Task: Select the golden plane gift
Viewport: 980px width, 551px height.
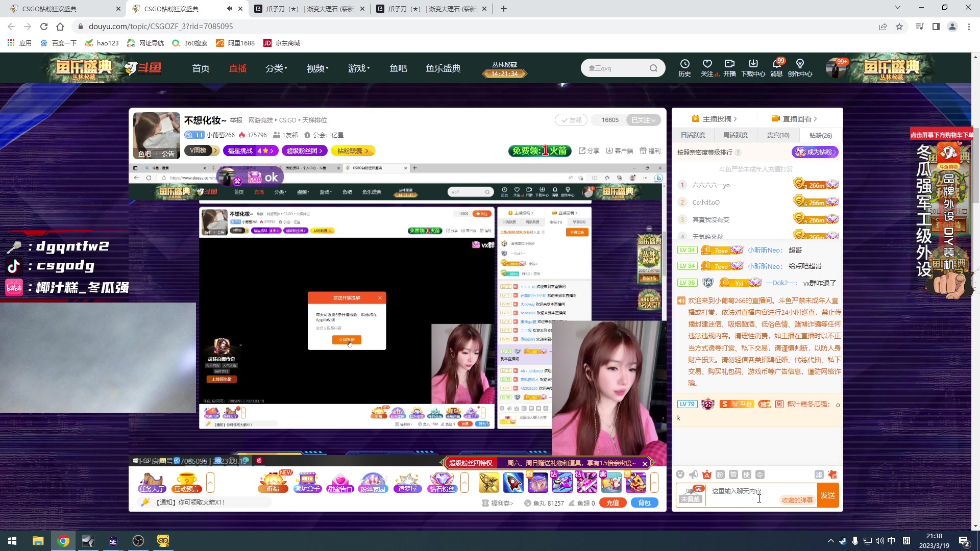Action: tap(488, 483)
